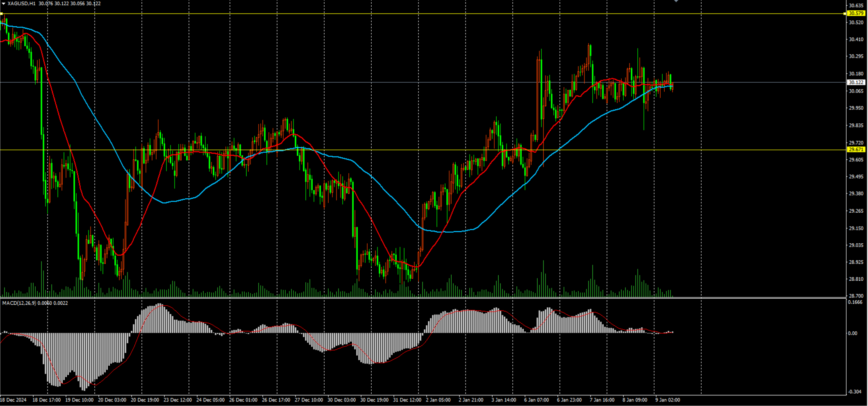Click the XAGUSD,H1 chart title text
Image resolution: width=868 pixels, height=406 pixels.
21,4
